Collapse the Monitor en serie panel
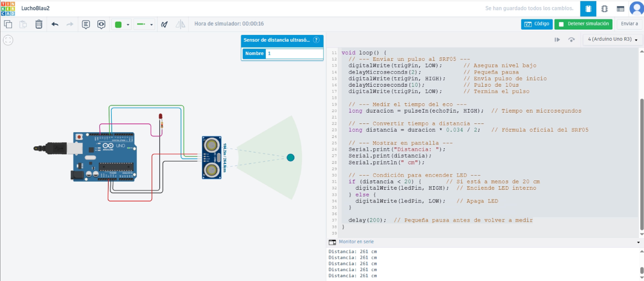 coord(638,242)
